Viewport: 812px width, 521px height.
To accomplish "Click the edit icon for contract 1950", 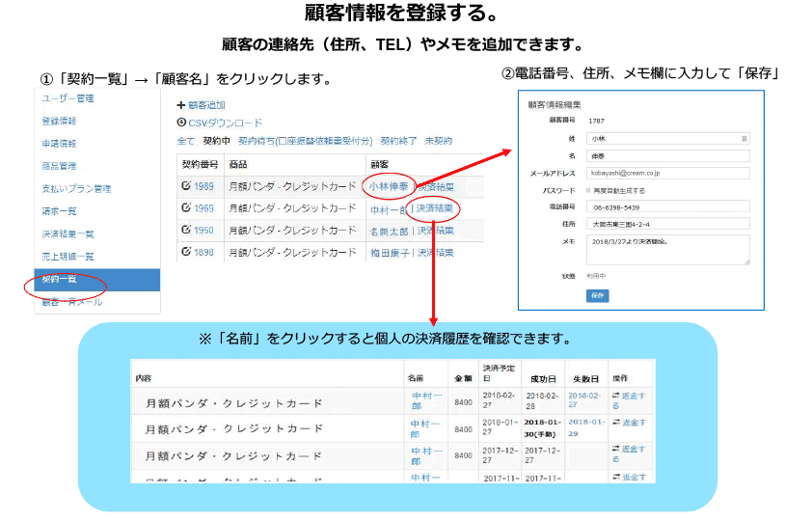I will point(185,231).
